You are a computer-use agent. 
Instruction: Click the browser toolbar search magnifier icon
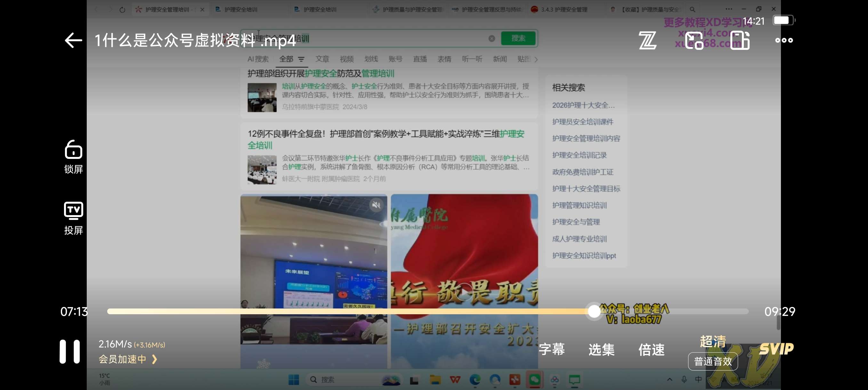pyautogui.click(x=692, y=9)
